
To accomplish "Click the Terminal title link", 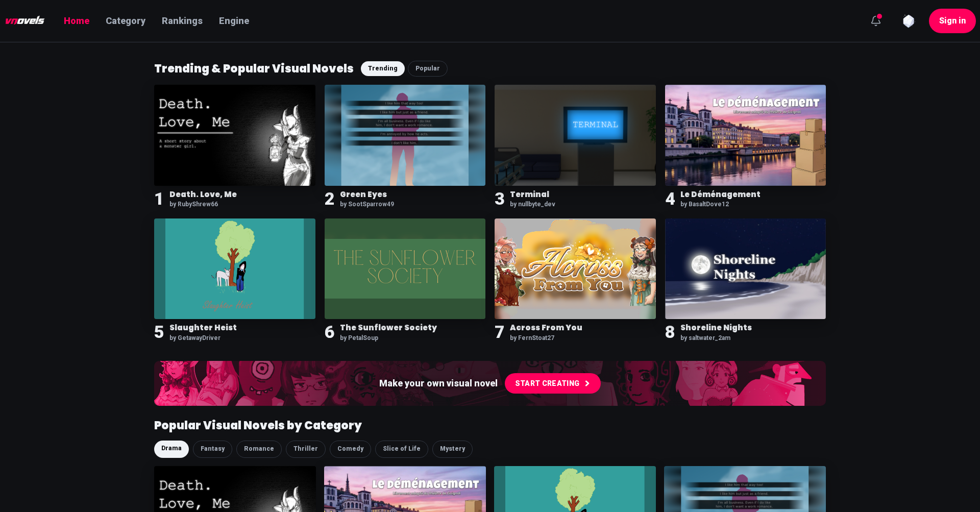I will [x=530, y=194].
